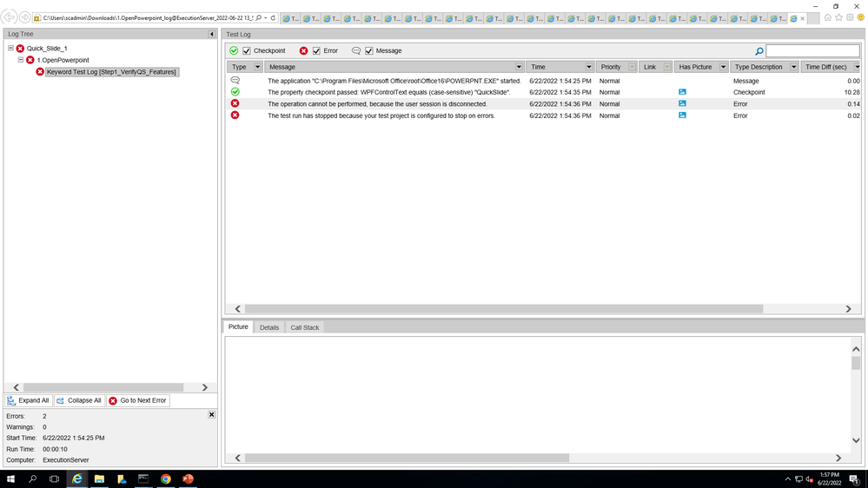Open the taskbar Search icon

(x=33, y=479)
